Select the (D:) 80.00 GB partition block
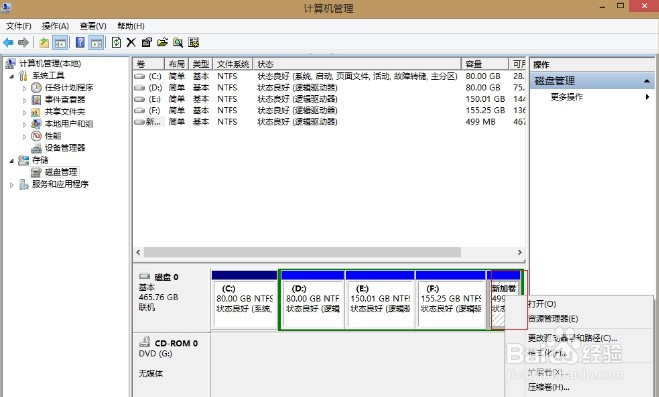The image size is (659, 397). click(x=313, y=300)
